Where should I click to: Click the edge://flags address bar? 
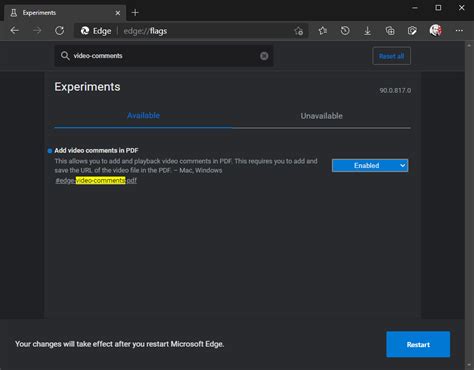[x=191, y=31]
